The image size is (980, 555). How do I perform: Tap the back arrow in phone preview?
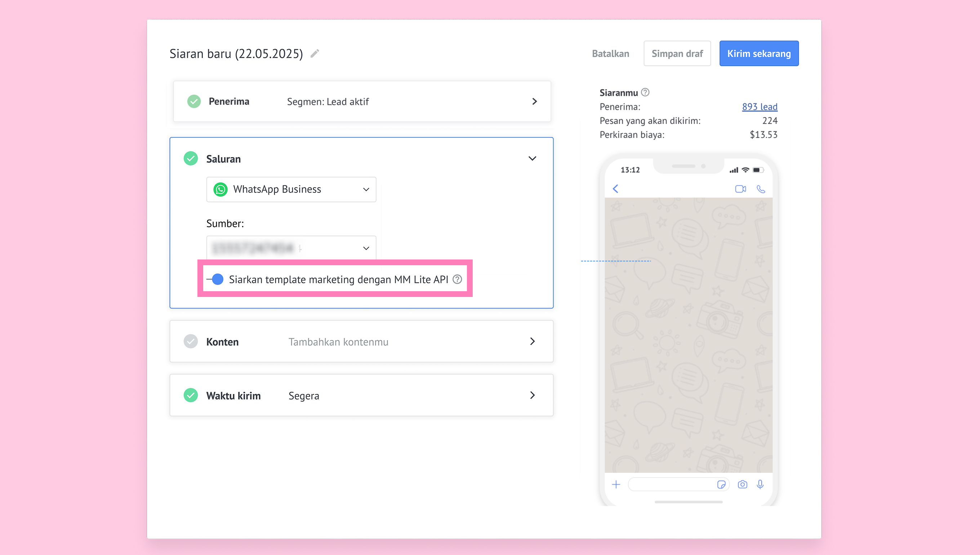tap(615, 189)
